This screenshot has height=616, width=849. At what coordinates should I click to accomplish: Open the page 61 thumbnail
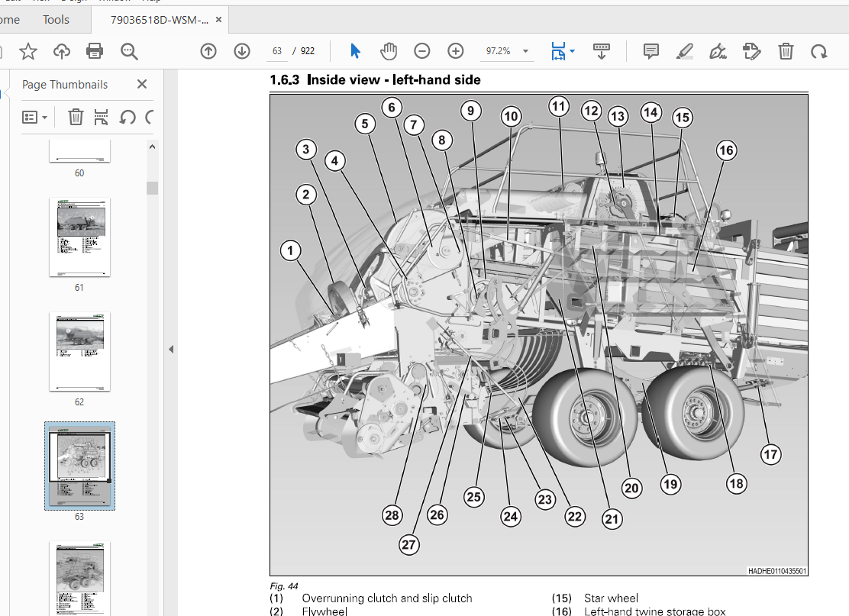click(79, 237)
